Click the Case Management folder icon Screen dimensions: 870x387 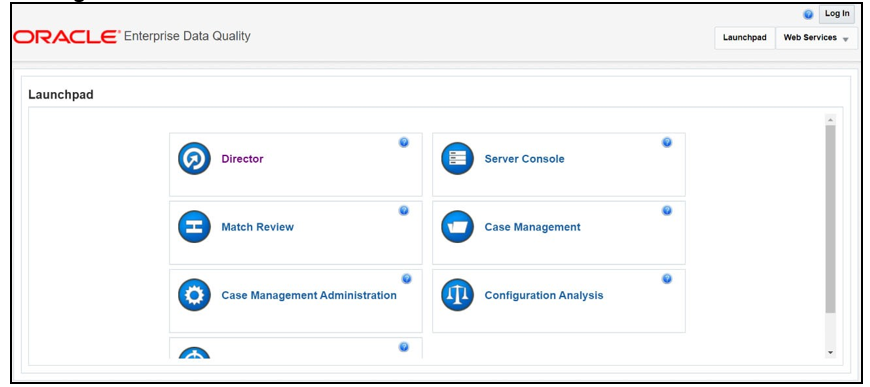(457, 227)
